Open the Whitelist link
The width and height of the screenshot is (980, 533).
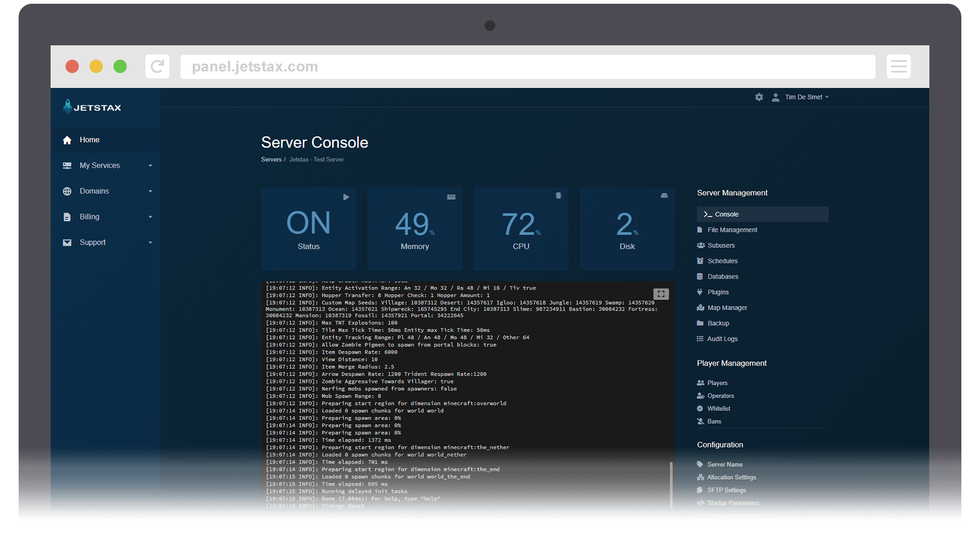tap(718, 408)
